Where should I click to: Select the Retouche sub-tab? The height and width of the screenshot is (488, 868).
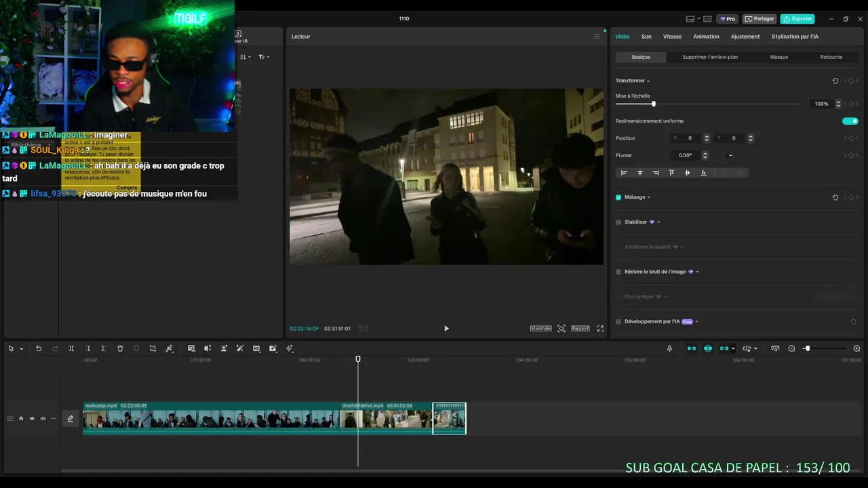pos(831,57)
